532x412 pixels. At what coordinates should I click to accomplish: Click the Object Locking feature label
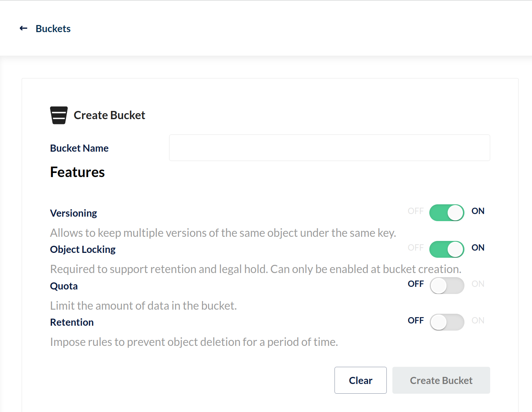coord(83,250)
